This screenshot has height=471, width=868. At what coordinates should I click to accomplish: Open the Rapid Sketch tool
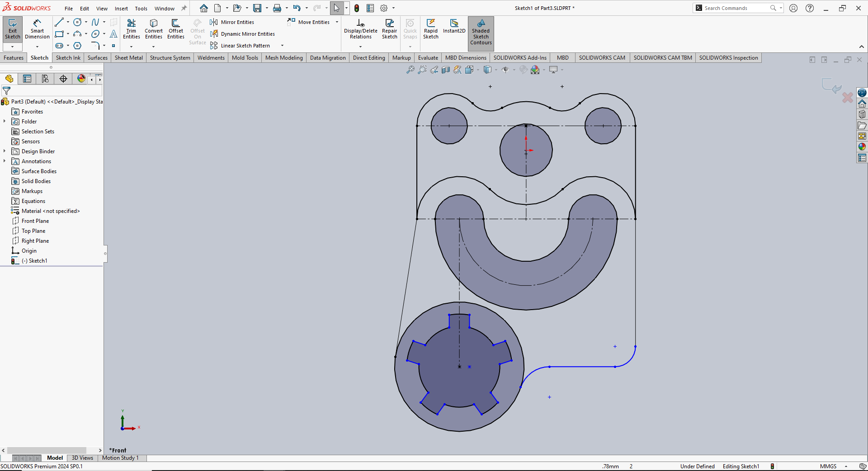coord(430,29)
